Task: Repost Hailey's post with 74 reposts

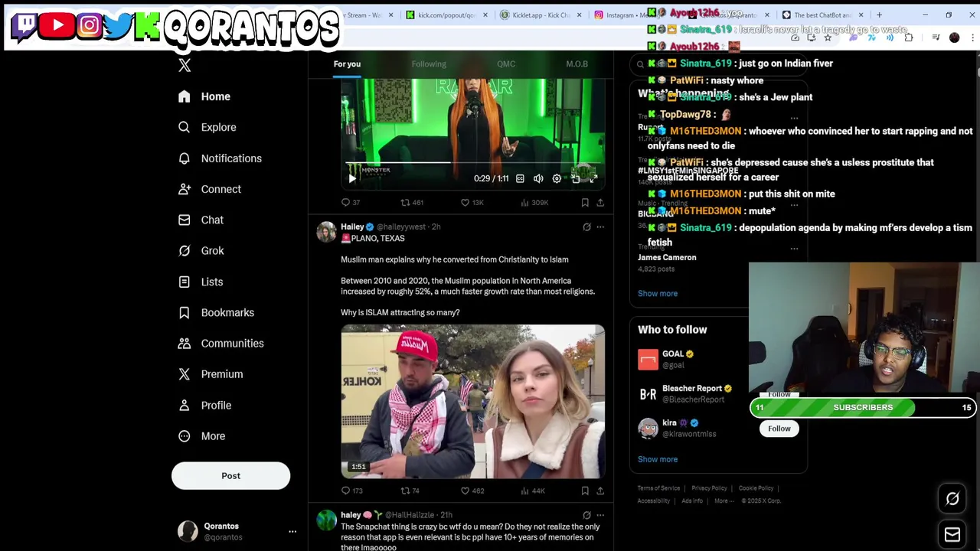Action: coord(410,491)
